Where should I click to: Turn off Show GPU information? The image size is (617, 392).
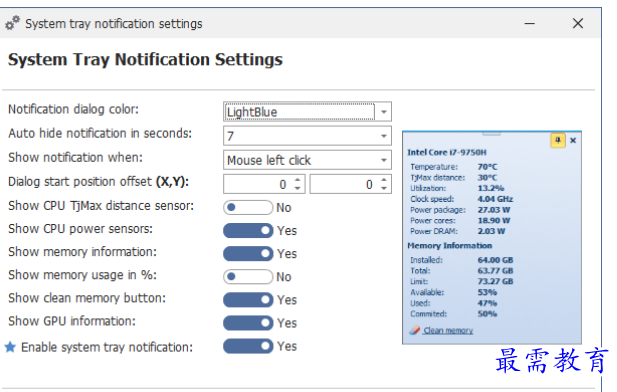[248, 323]
